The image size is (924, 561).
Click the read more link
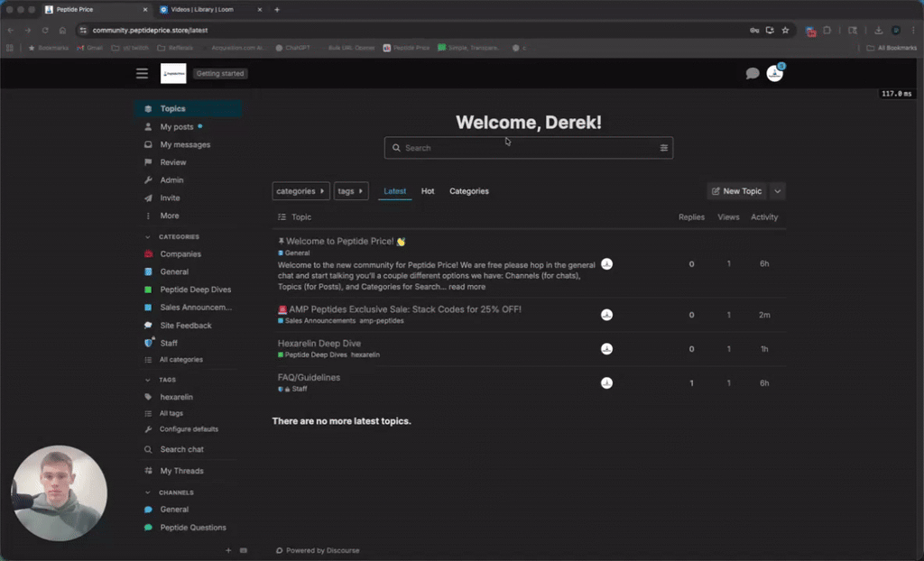point(467,287)
